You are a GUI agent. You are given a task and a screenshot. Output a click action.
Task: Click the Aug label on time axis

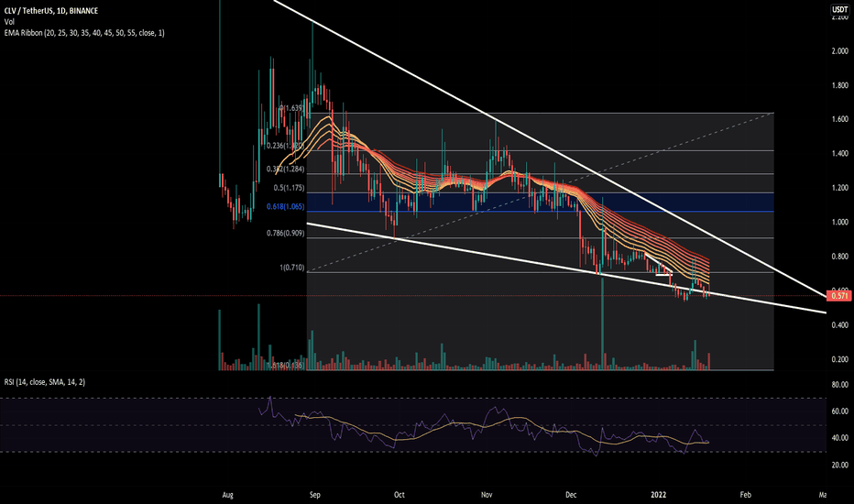(227, 495)
